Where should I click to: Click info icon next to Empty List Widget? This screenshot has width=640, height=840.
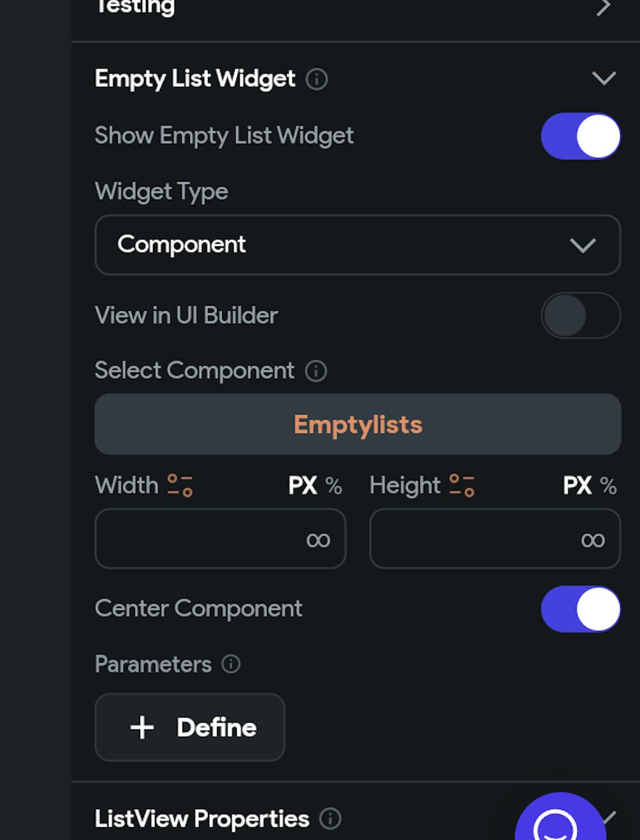click(x=317, y=79)
